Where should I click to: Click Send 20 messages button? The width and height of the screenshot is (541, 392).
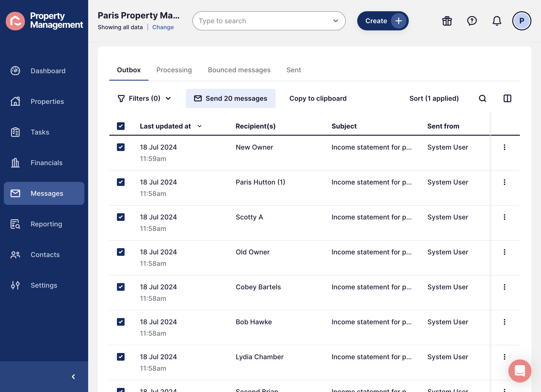pos(231,98)
